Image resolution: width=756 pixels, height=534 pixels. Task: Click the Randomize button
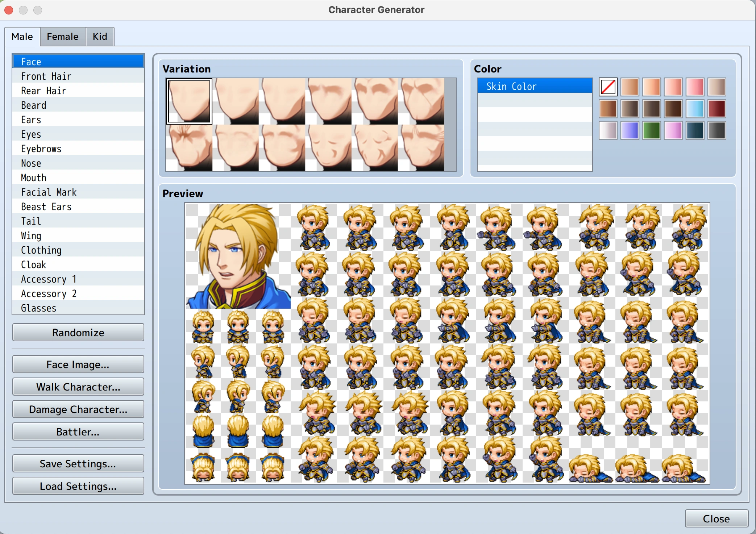point(78,332)
